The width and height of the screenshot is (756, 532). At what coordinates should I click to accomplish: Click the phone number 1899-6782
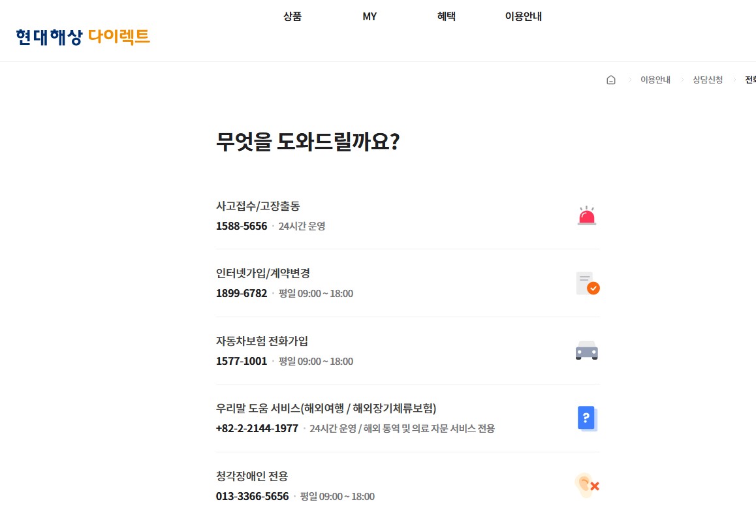pos(242,293)
